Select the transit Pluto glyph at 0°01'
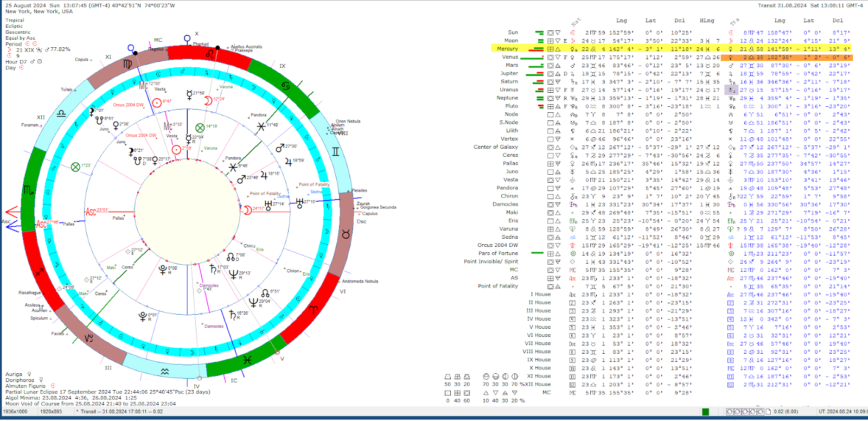The image size is (868, 421). 143,316
